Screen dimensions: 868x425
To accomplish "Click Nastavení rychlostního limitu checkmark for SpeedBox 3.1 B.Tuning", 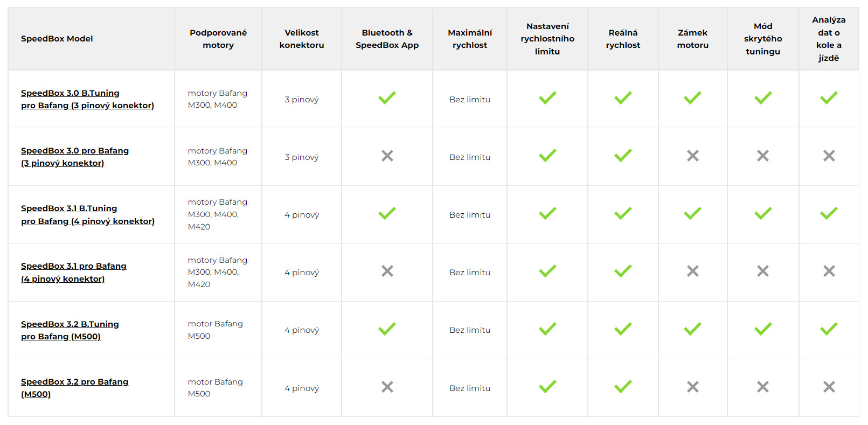I will (547, 213).
